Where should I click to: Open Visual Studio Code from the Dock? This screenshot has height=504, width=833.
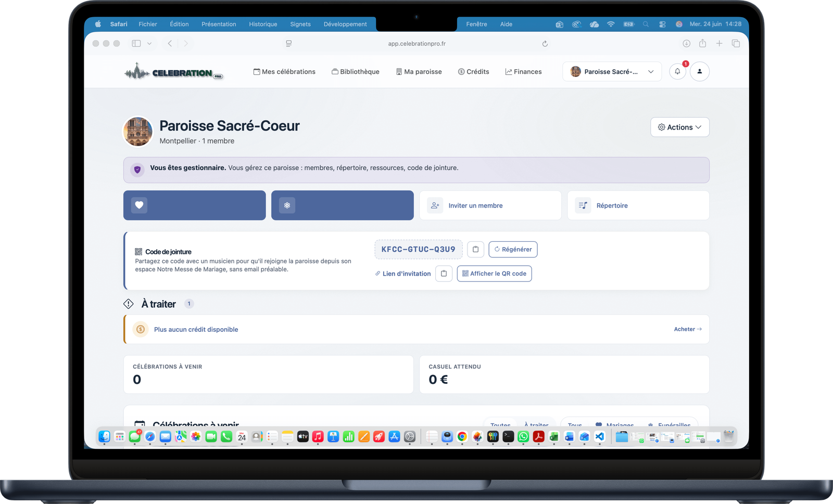click(600, 437)
